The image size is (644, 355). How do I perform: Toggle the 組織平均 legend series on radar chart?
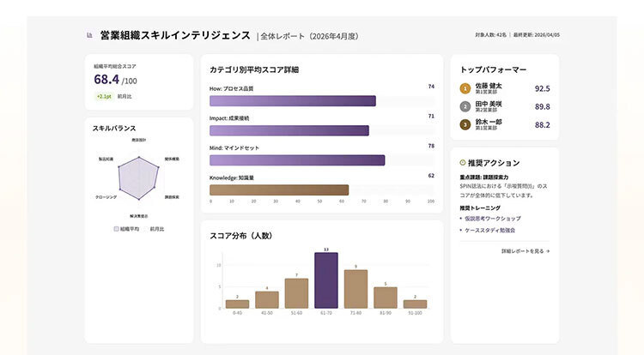coord(126,229)
